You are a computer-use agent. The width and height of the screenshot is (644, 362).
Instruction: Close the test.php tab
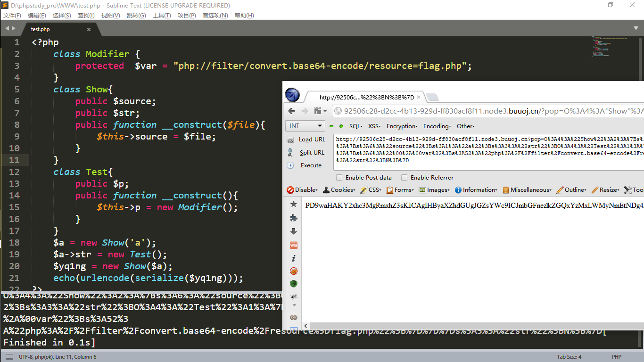88,29
